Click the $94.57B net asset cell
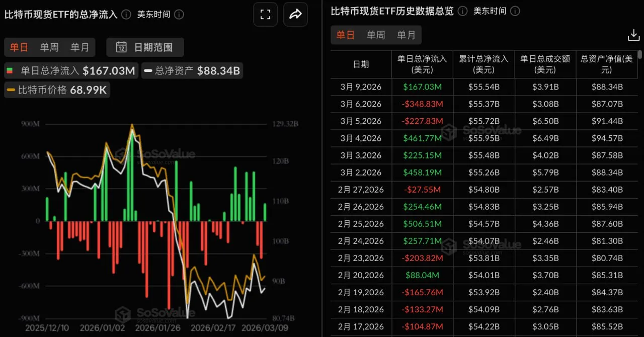The height and width of the screenshot is (337, 644). click(606, 138)
